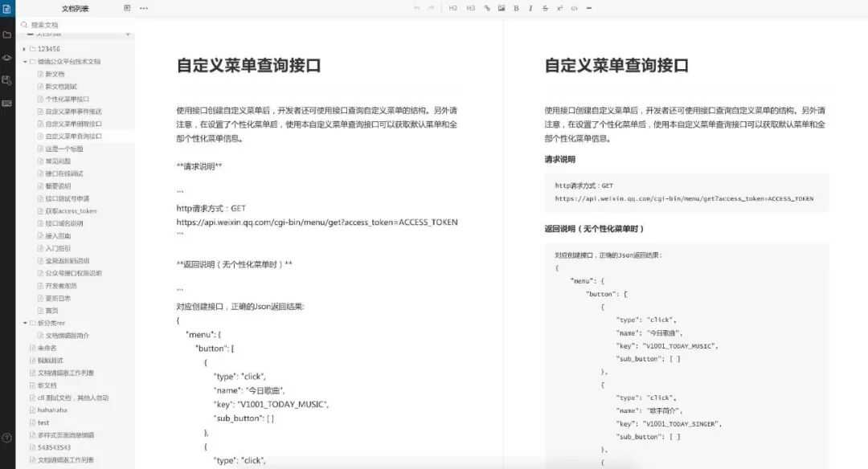The height and width of the screenshot is (469, 868).
Task: Insert a hyperlink with the link icon
Action: [486, 8]
